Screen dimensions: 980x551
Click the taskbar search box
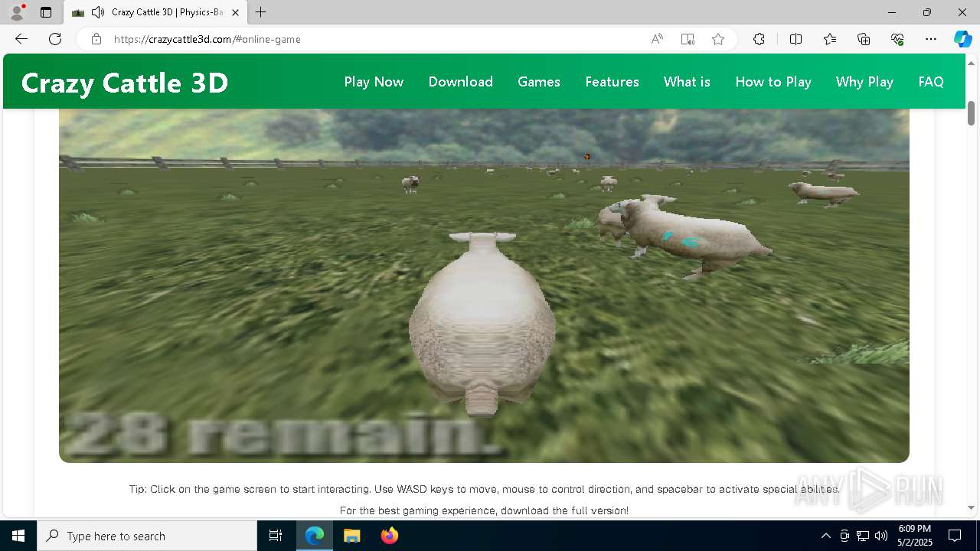(147, 536)
